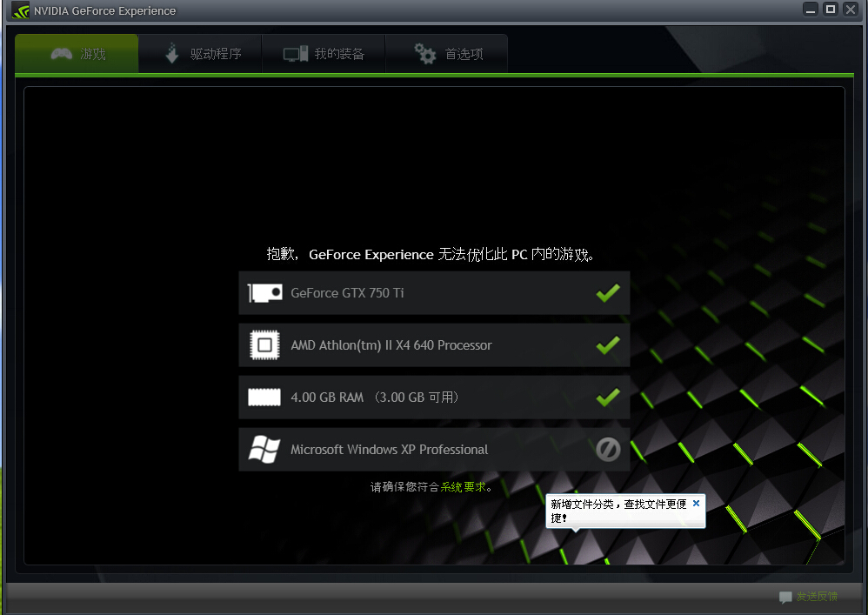Click the NVIDIA logo in title bar
The width and height of the screenshot is (868, 615).
click(x=21, y=10)
